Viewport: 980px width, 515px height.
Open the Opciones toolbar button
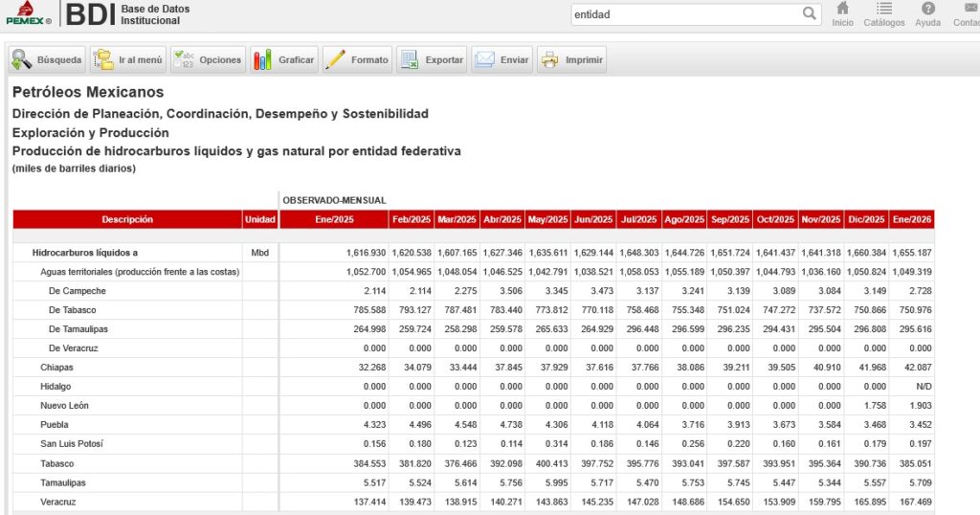click(x=208, y=59)
